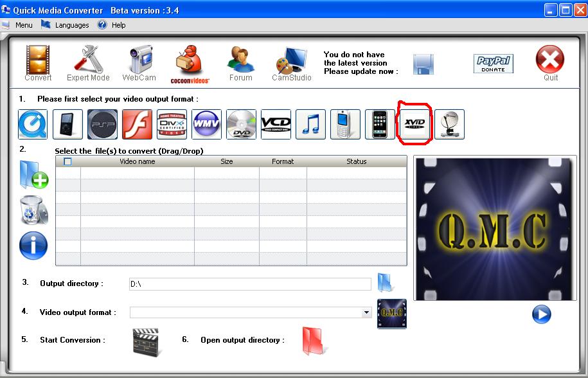Viewport: 588px width, 378px height.
Task: Select XviD output format
Action: 414,124
